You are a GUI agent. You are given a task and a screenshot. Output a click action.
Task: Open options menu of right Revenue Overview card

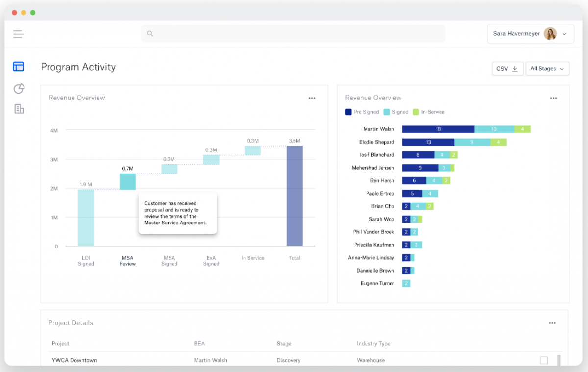(553, 98)
